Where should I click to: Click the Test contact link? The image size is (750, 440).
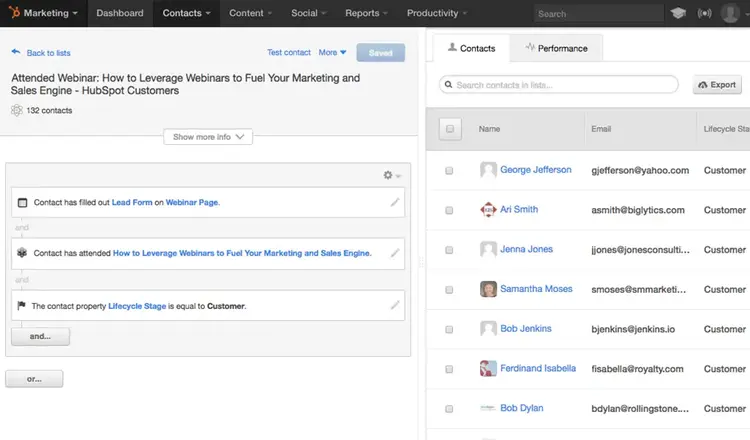(289, 52)
